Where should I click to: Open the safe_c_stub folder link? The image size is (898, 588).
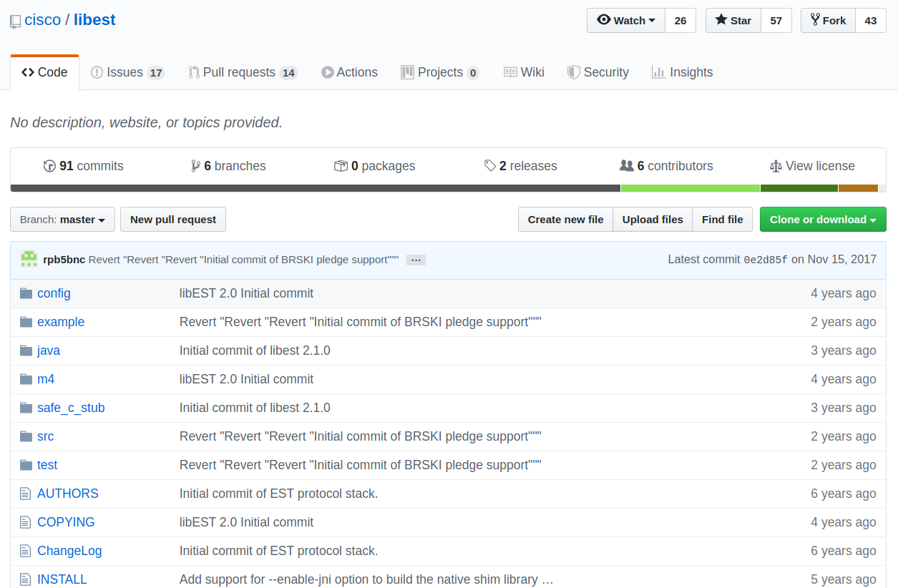pos(71,408)
